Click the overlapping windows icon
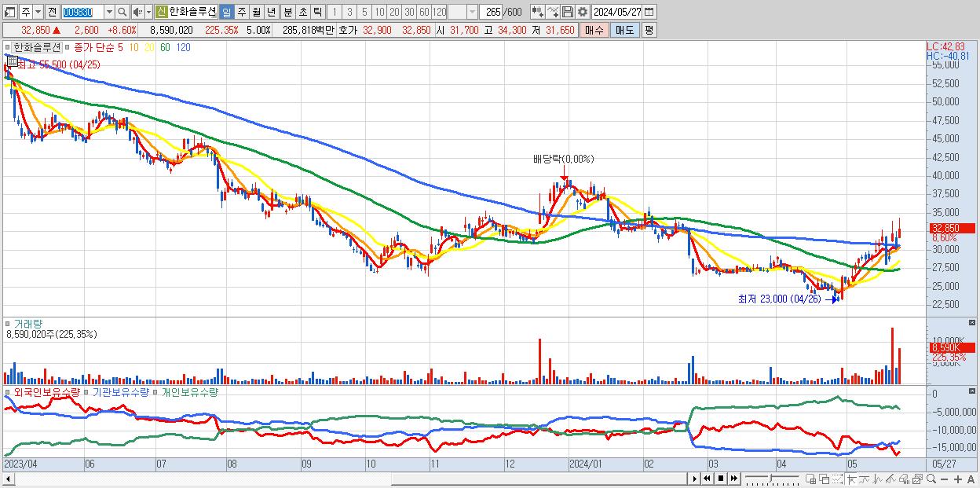The width and height of the screenshot is (980, 488). 825,479
